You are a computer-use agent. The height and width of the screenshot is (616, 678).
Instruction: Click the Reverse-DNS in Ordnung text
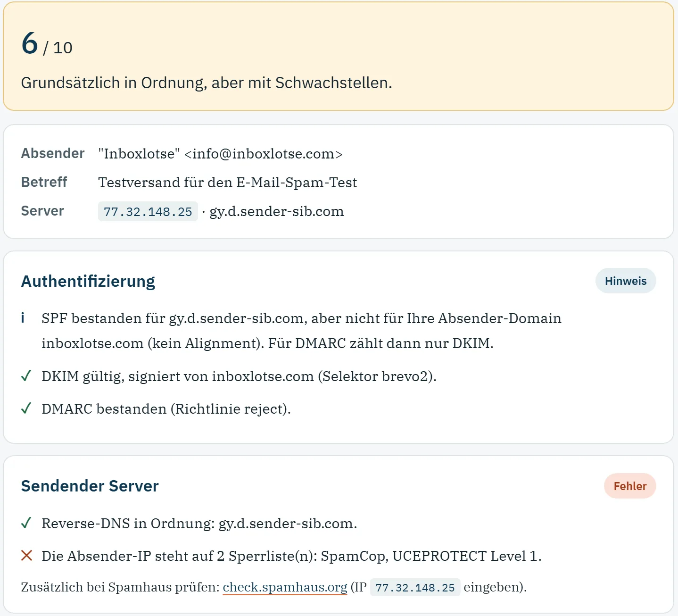coord(199,524)
